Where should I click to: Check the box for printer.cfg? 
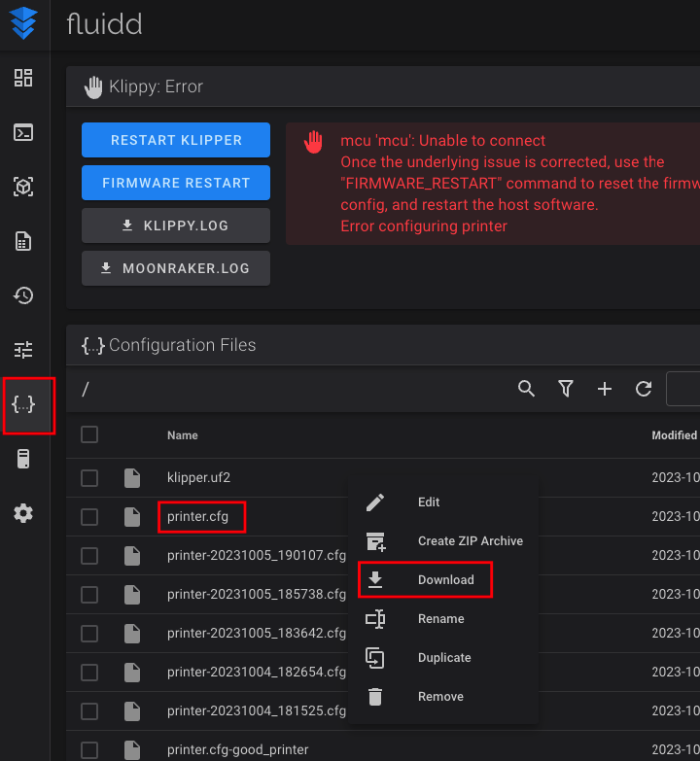89,517
